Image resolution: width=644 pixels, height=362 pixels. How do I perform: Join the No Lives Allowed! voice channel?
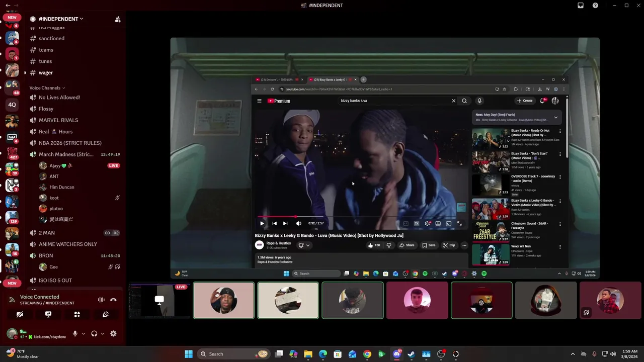point(59,98)
